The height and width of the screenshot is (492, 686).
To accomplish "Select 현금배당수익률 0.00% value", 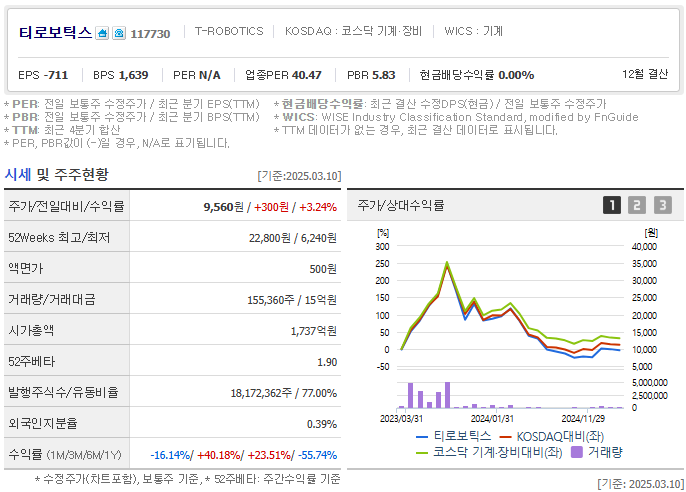I will pyautogui.click(x=516, y=75).
